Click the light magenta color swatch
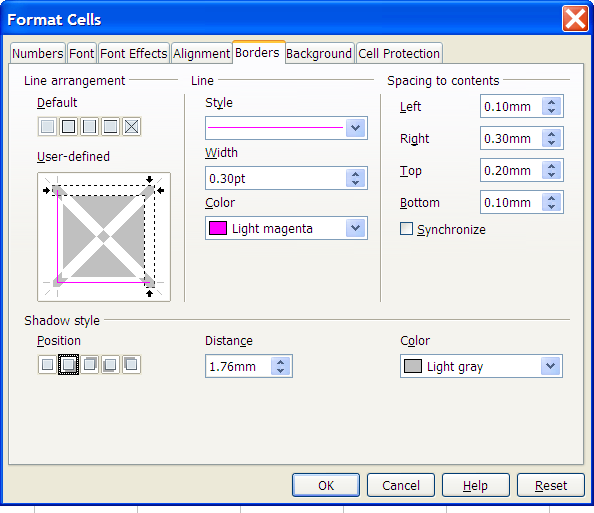 [x=218, y=228]
